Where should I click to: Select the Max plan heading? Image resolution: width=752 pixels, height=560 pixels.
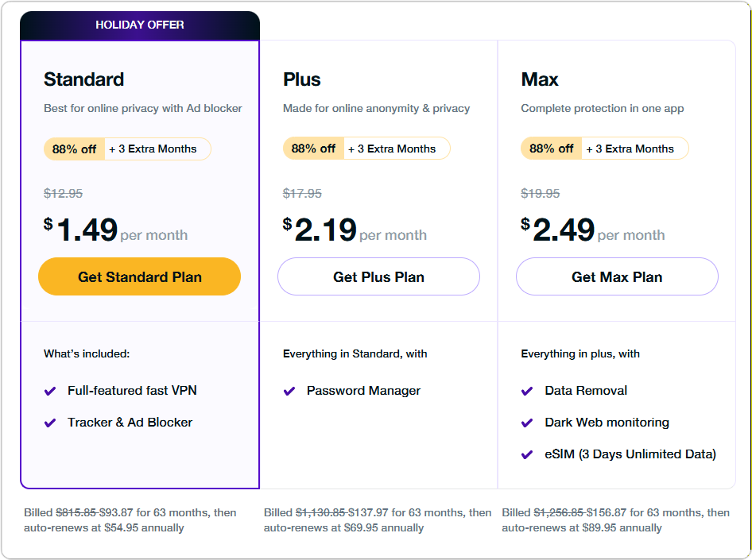[539, 79]
